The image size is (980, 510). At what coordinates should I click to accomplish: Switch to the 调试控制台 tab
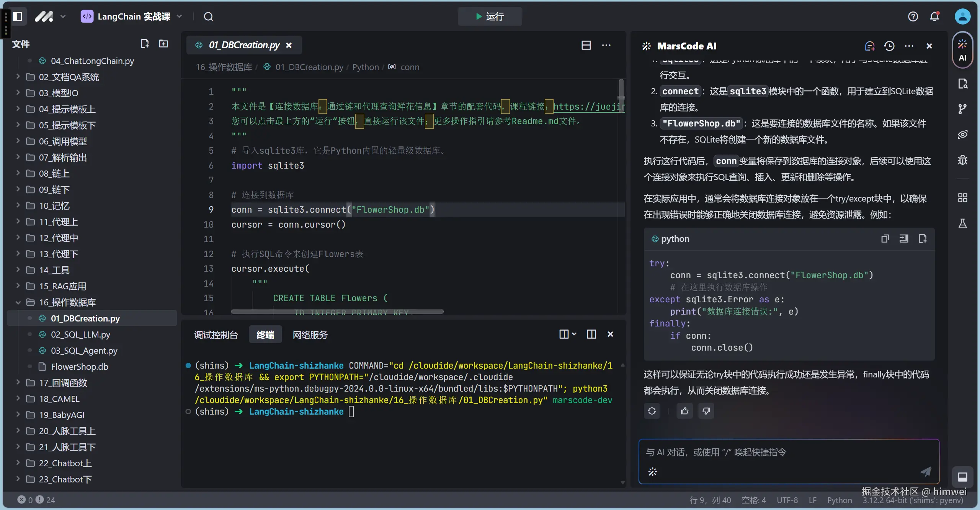coord(216,335)
